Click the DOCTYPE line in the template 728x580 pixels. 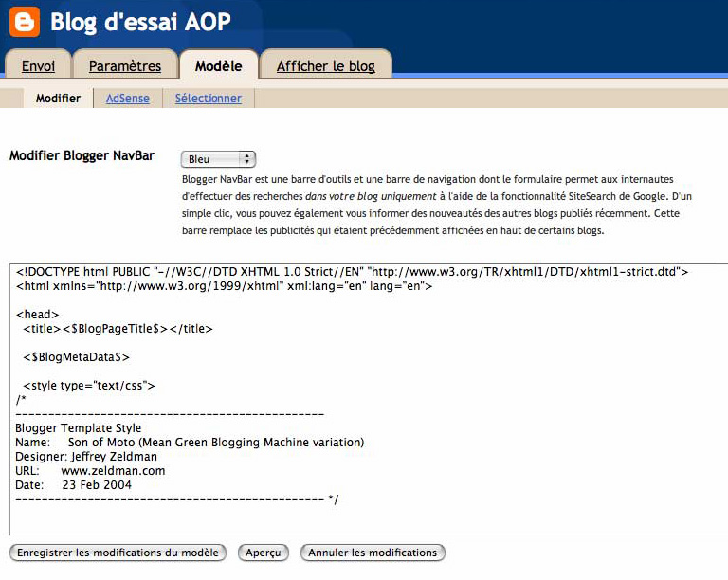(352, 271)
